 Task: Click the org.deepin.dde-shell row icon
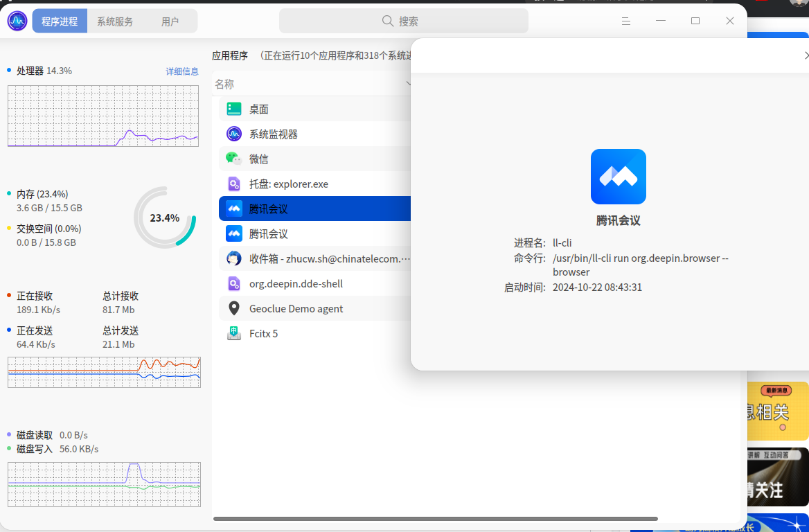(233, 283)
